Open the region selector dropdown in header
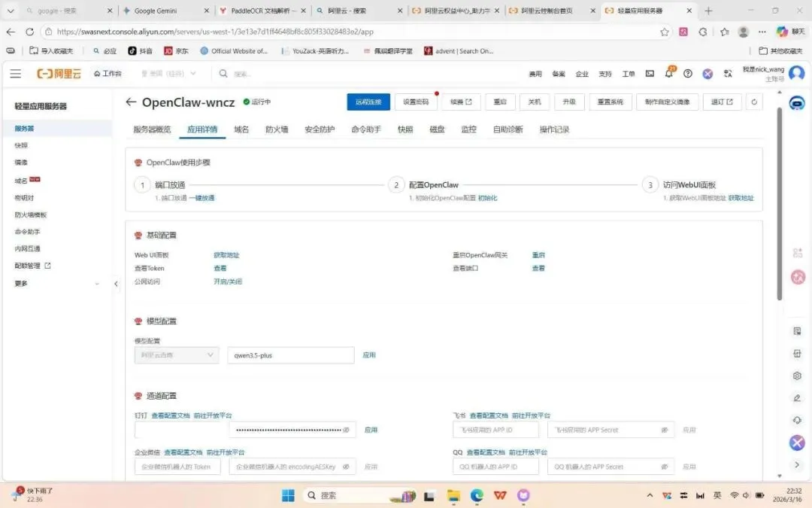Image resolution: width=812 pixels, height=508 pixels. [x=168, y=74]
